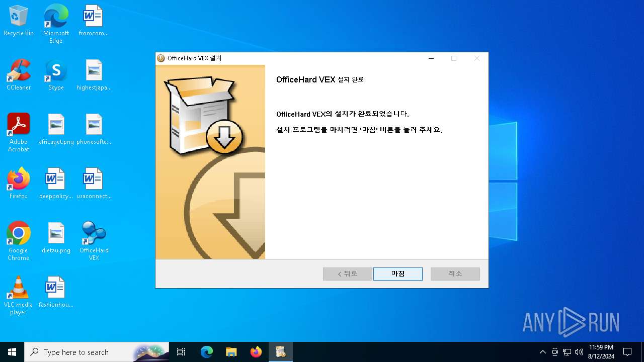
Task: Click the taskbar search box
Action: click(x=97, y=352)
